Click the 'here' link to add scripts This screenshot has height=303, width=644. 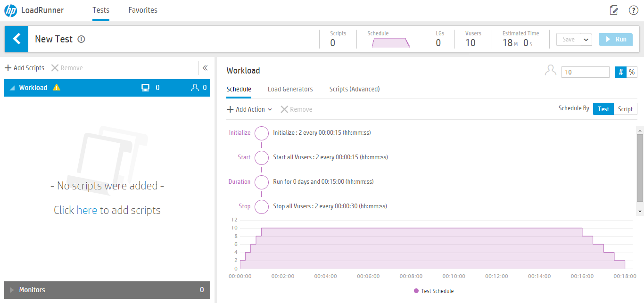tap(87, 210)
